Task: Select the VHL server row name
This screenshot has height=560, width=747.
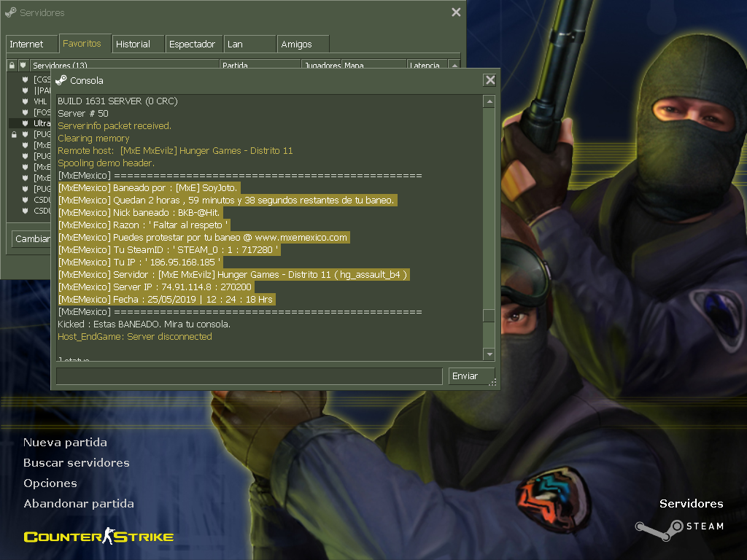Action: coord(41,101)
